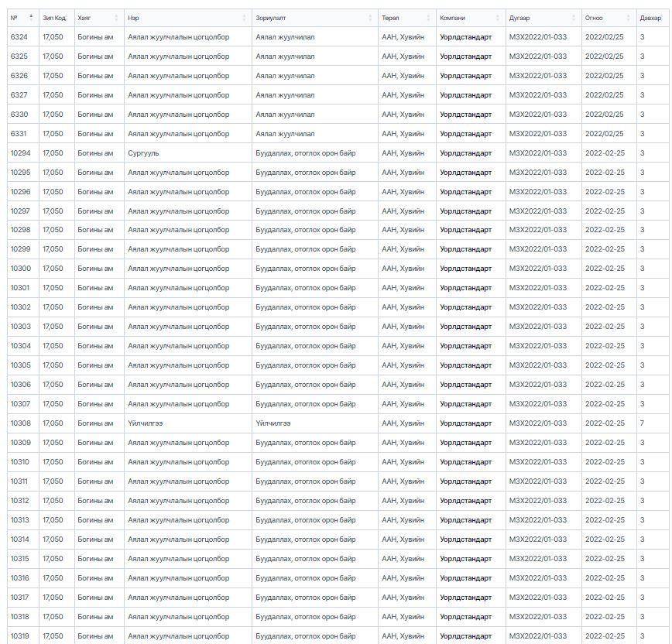Sort by the № column arrow icon
Screen dimensions: 672x644
tap(31, 18)
